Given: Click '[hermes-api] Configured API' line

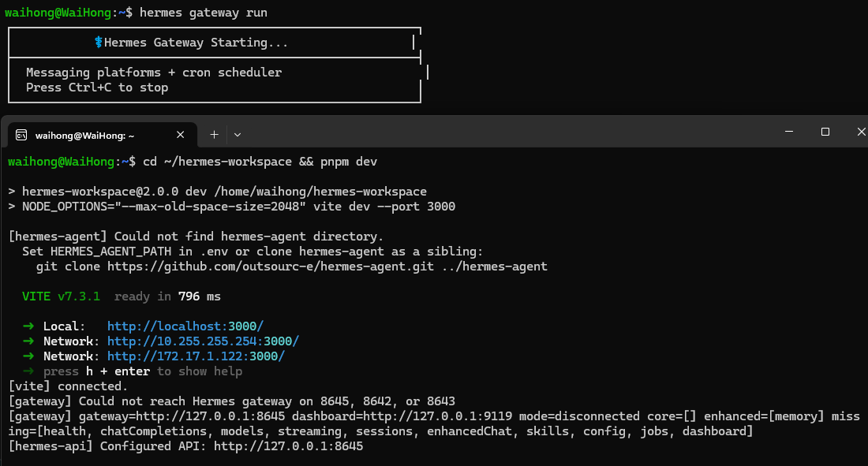Looking at the screenshot, I should pyautogui.click(x=186, y=445).
